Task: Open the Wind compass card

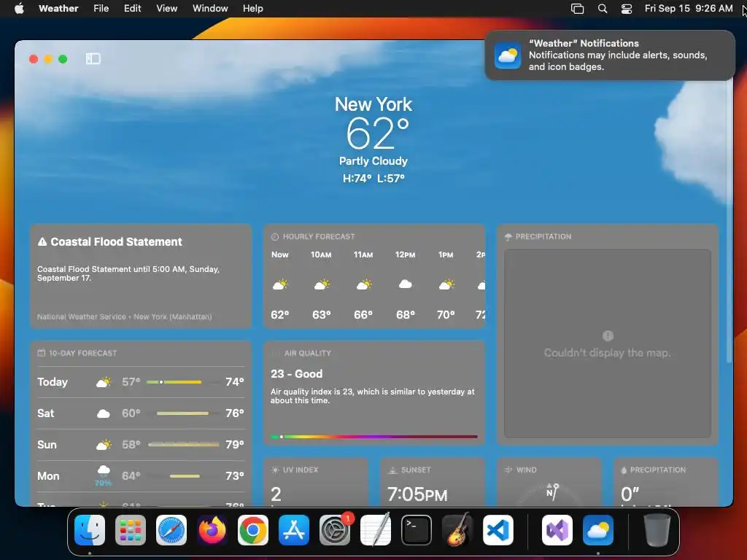Action: pyautogui.click(x=549, y=482)
